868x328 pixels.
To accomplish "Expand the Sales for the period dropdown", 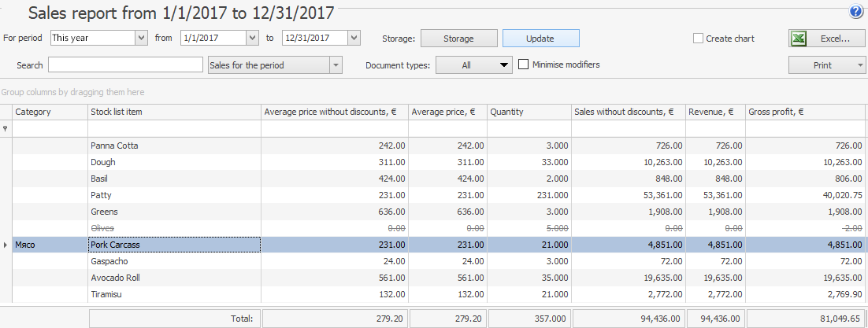I will 336,65.
